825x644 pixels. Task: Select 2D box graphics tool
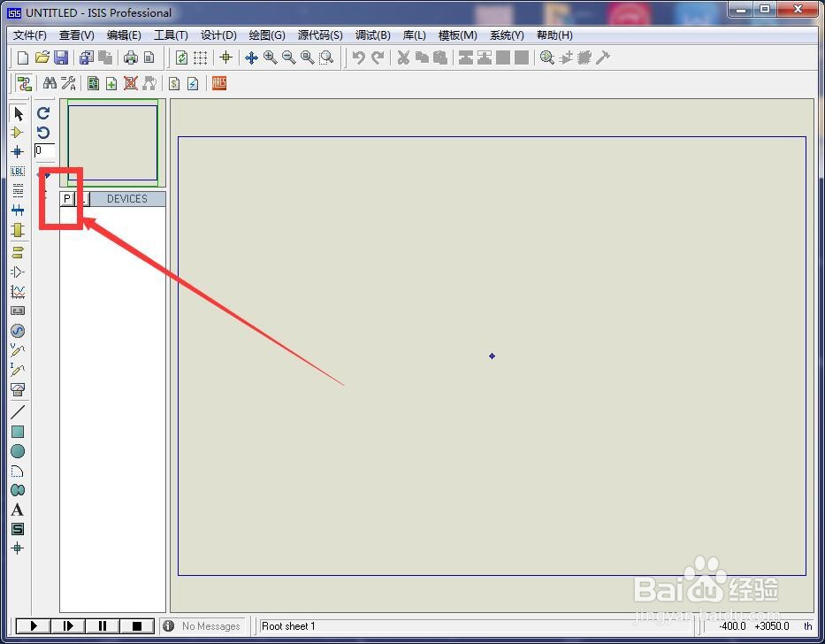18,432
